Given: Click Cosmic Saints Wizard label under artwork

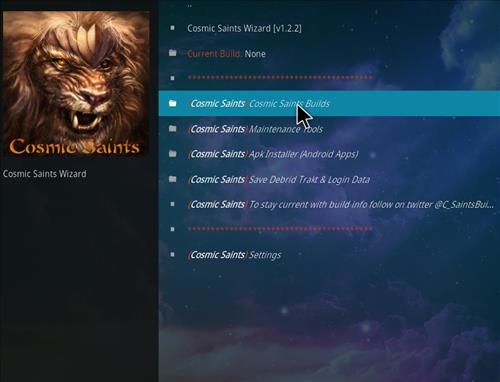Looking at the screenshot, I should point(45,174).
